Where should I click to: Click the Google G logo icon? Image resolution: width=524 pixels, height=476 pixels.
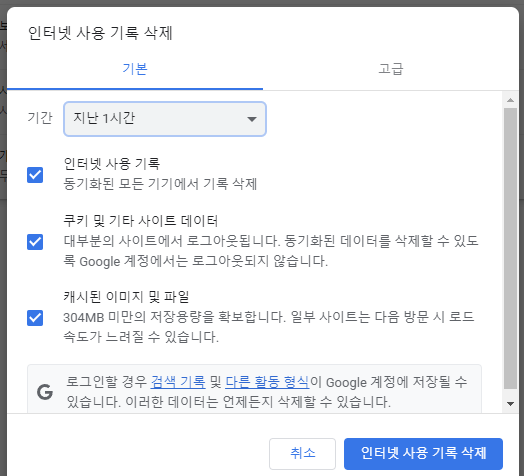coord(45,392)
